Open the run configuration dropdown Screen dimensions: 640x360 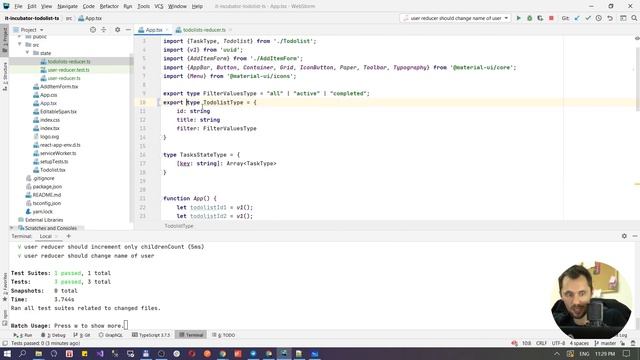tap(456, 18)
